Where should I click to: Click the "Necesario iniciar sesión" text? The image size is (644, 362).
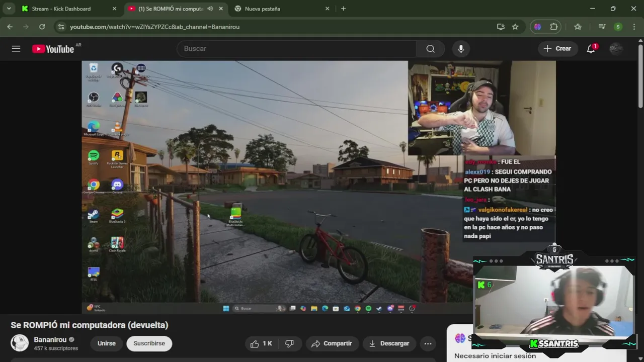[495, 356]
